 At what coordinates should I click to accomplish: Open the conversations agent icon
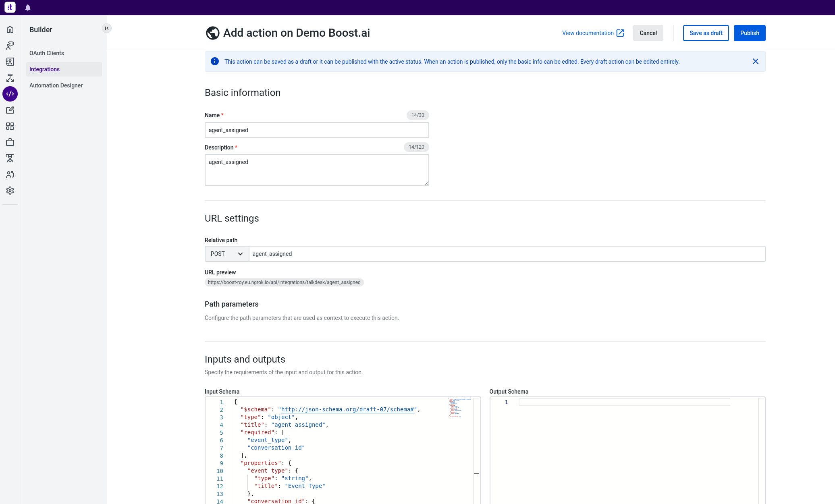[10, 46]
